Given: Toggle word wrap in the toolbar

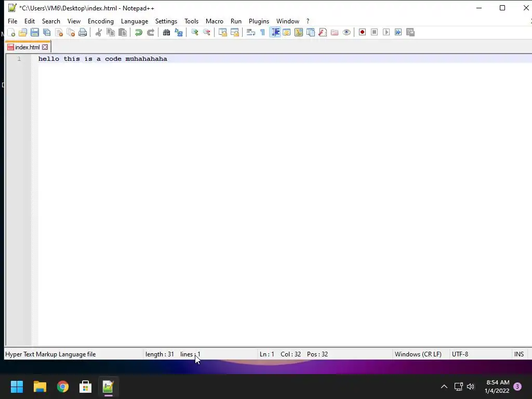Looking at the screenshot, I should pyautogui.click(x=251, y=32).
